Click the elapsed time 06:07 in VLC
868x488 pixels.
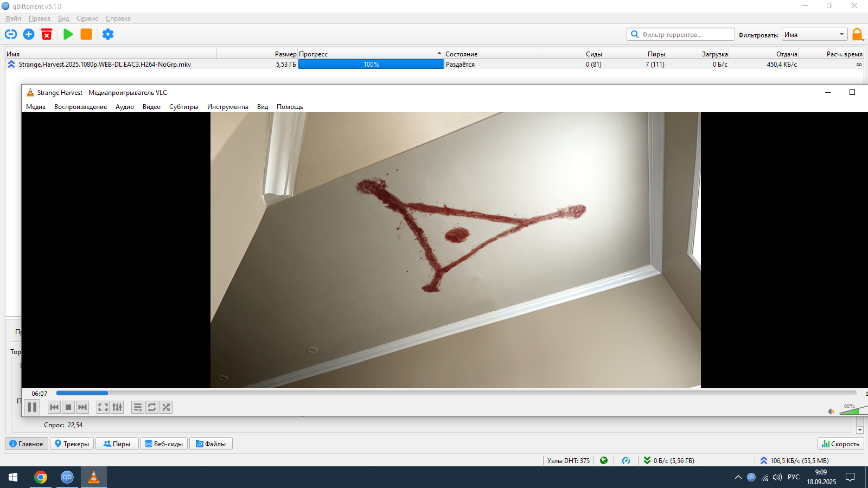pos(40,394)
